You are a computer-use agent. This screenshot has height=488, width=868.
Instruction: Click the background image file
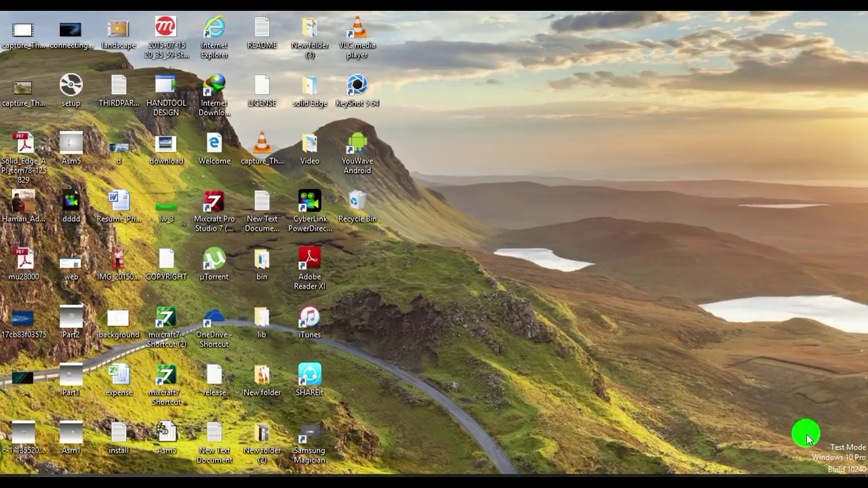coord(119,323)
